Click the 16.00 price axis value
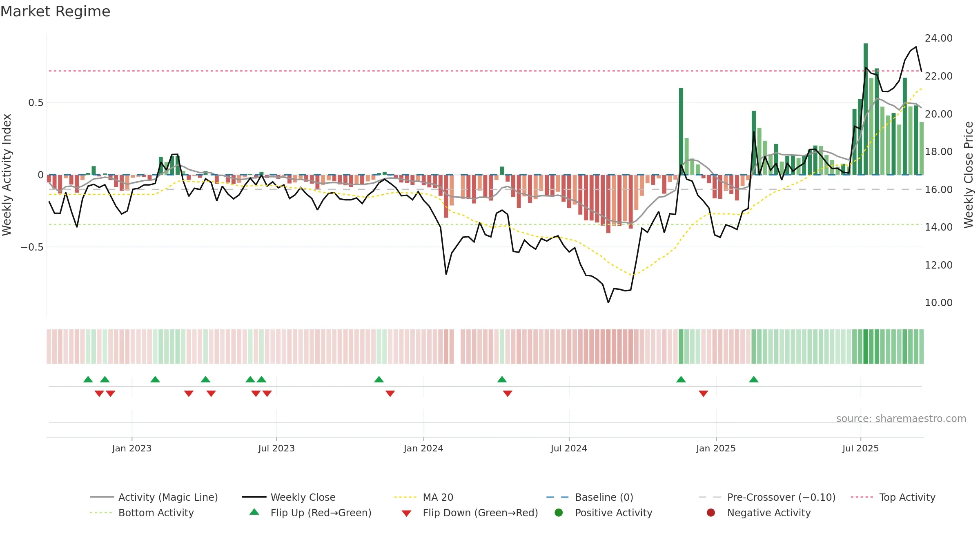 (939, 189)
